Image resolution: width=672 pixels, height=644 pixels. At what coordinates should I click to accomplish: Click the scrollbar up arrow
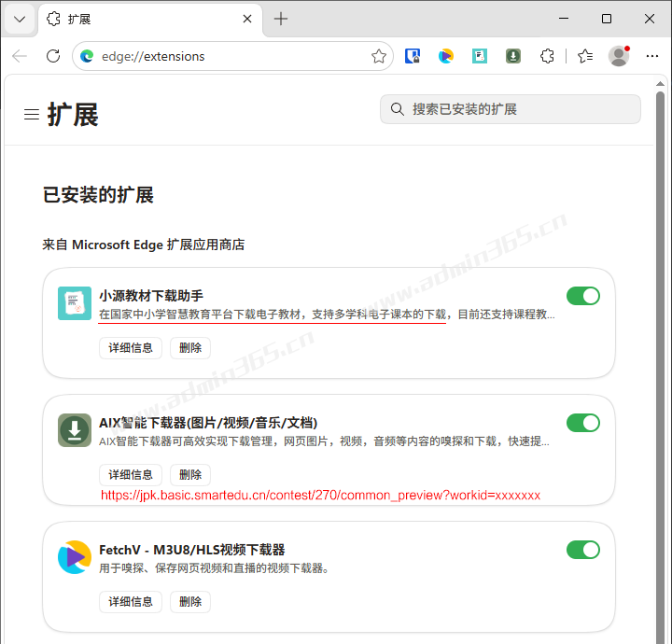[660, 84]
